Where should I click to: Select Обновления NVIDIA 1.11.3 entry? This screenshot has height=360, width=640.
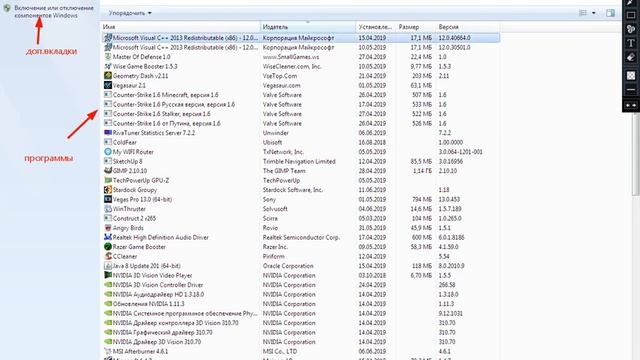click(x=300, y=304)
